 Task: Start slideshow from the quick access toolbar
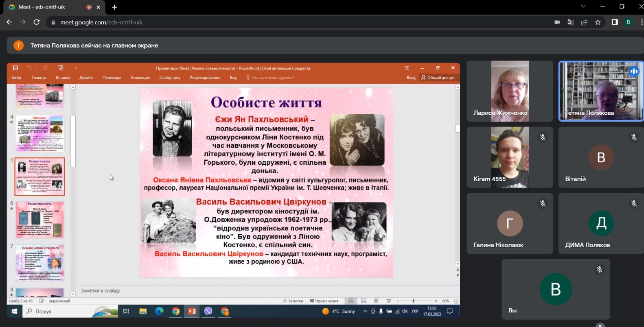point(61,68)
